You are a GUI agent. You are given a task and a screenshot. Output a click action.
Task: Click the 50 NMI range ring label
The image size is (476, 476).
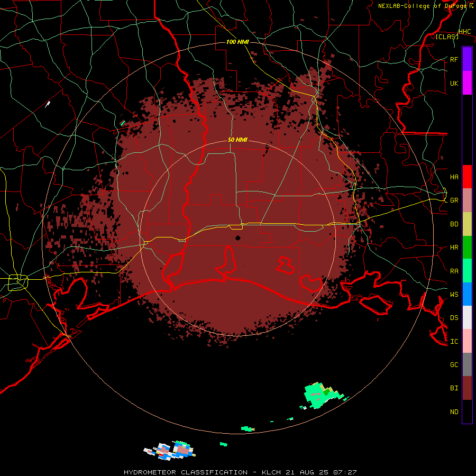coord(237,140)
